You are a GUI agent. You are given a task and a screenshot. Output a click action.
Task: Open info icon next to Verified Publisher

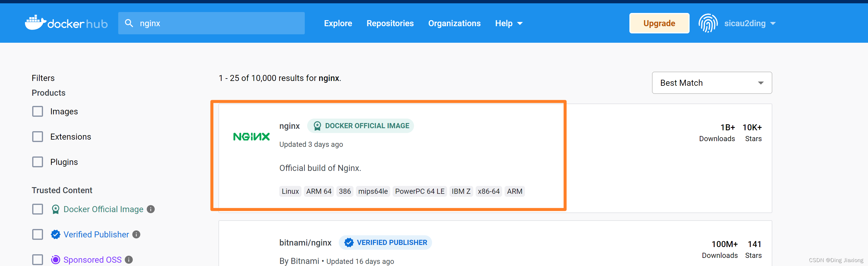pyautogui.click(x=136, y=234)
